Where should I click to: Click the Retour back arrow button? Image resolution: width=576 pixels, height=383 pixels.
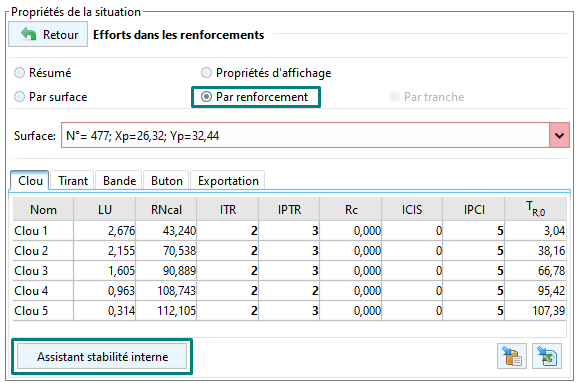coord(48,35)
